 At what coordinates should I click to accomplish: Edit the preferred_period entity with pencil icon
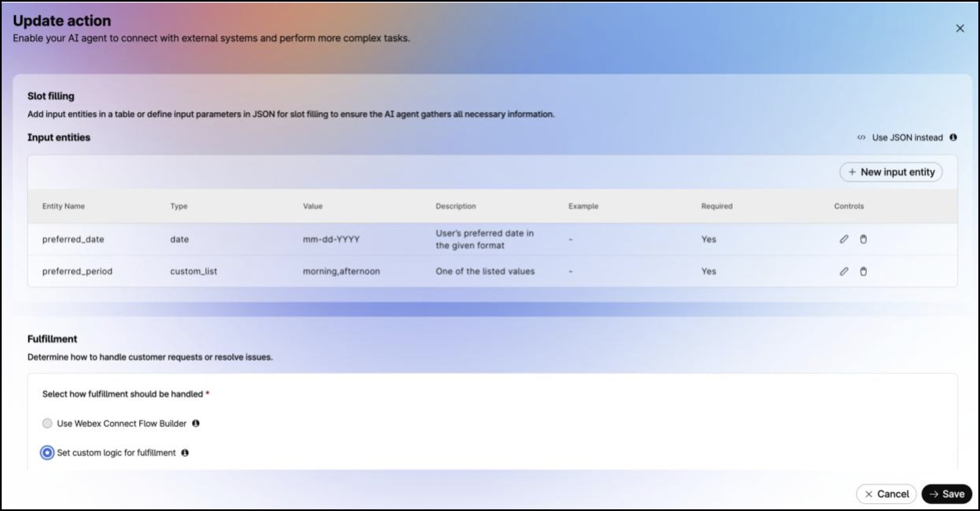[844, 271]
